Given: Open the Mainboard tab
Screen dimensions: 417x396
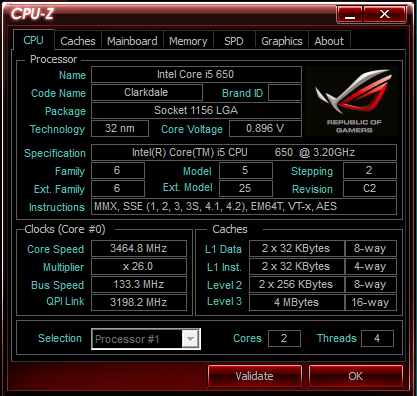Looking at the screenshot, I should click(x=132, y=41).
